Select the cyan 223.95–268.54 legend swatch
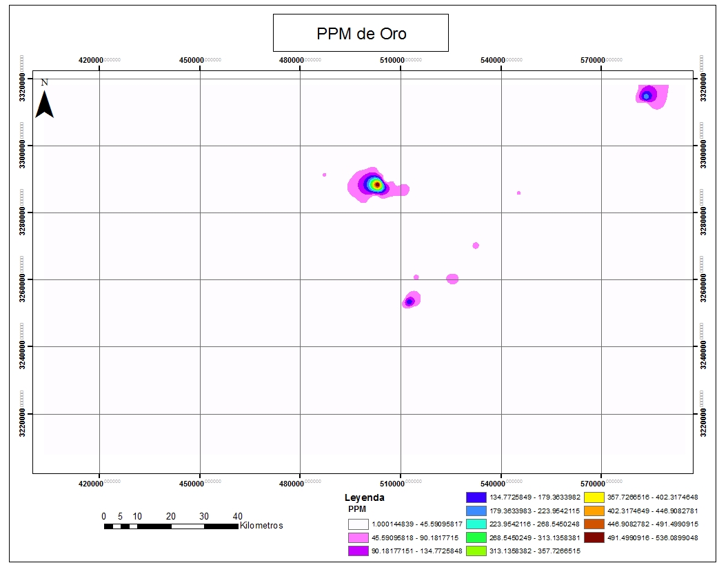The width and height of the screenshot is (728, 563). pos(476,524)
